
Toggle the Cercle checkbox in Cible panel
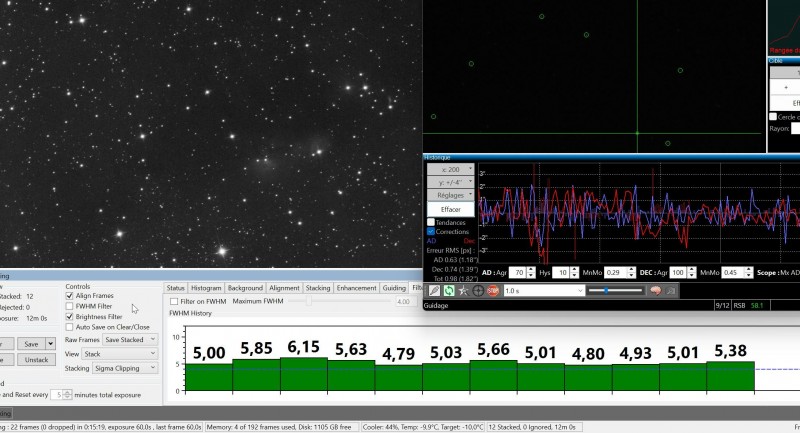pyautogui.click(x=773, y=117)
